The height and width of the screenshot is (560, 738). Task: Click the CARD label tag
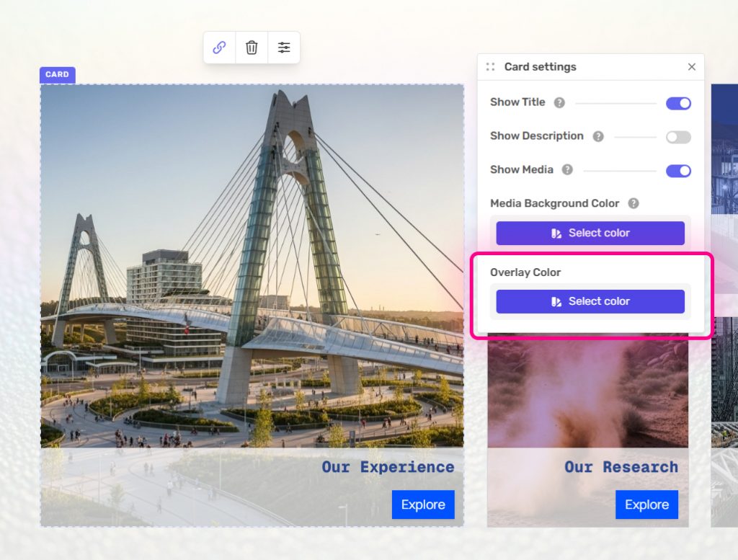pyautogui.click(x=58, y=75)
